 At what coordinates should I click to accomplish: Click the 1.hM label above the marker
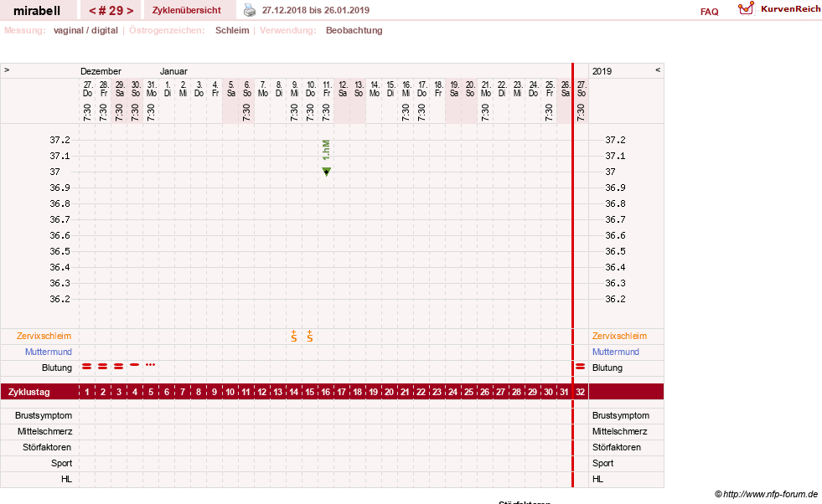click(326, 151)
